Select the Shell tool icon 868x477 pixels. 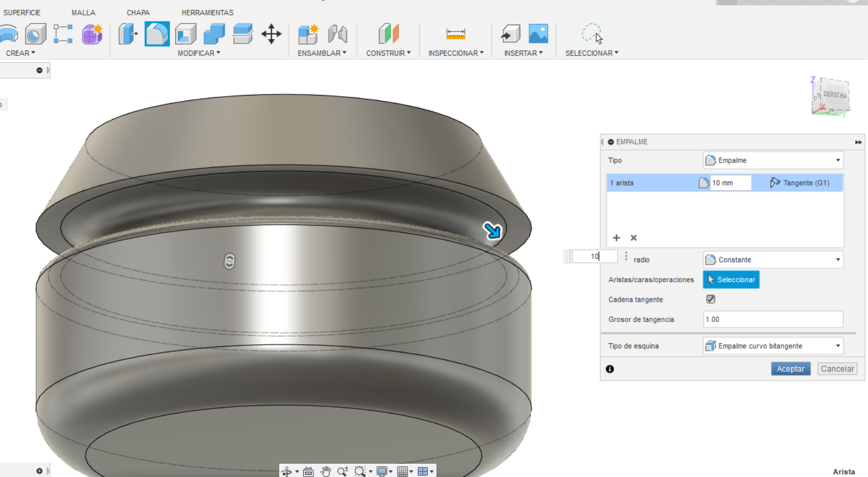186,34
